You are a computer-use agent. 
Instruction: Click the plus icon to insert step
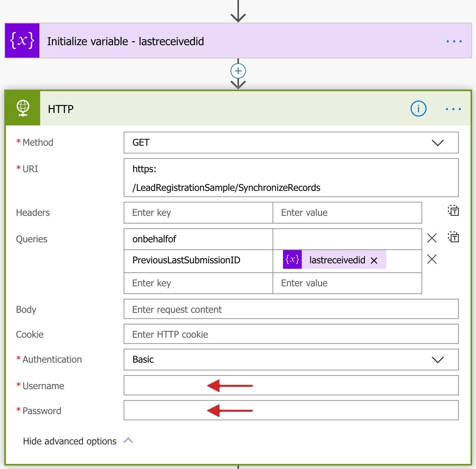(x=238, y=71)
